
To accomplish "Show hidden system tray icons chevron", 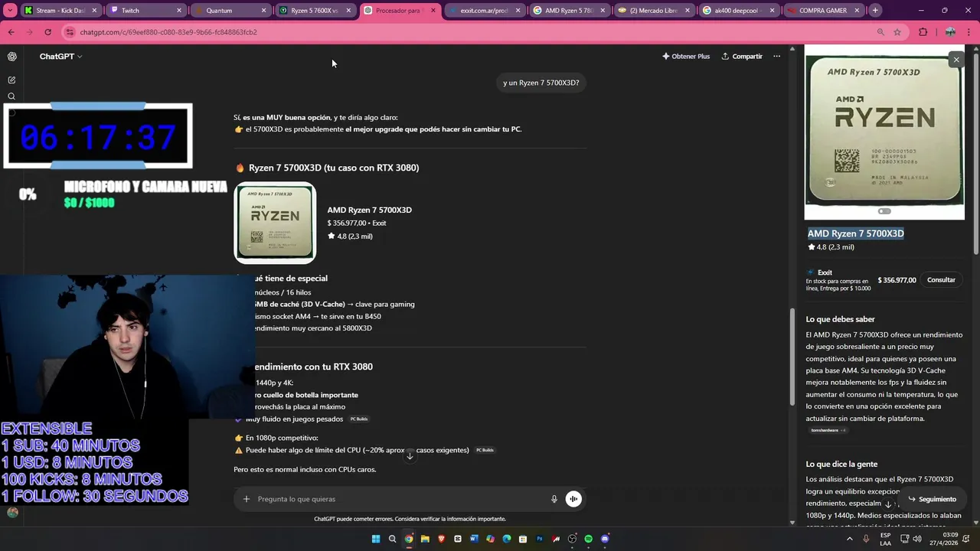I will pos(849,539).
